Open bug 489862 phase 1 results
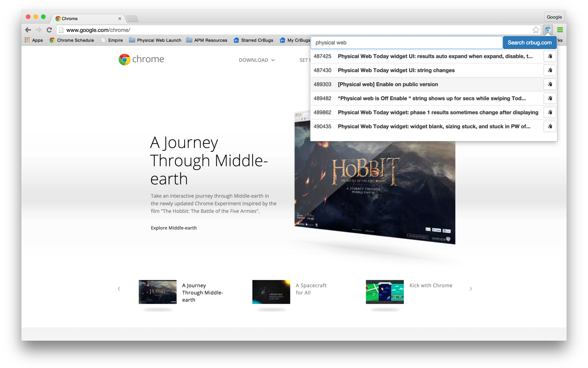 point(438,112)
